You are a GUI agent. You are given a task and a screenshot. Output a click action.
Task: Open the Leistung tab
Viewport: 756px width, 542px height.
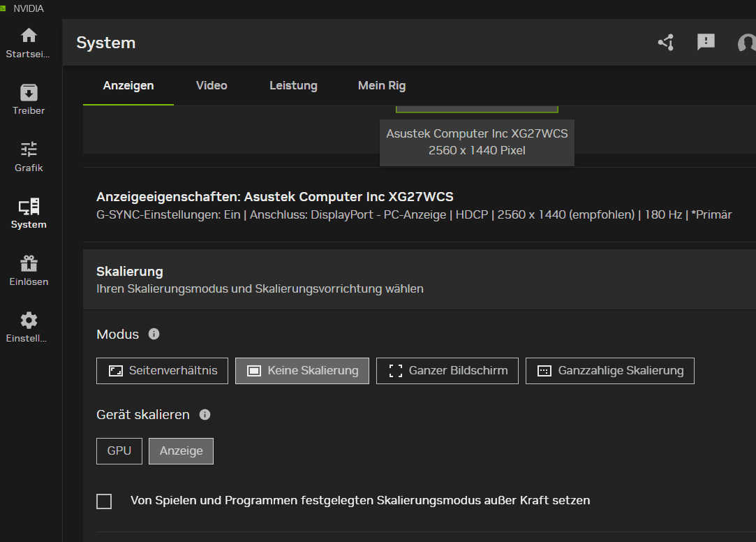(x=293, y=86)
